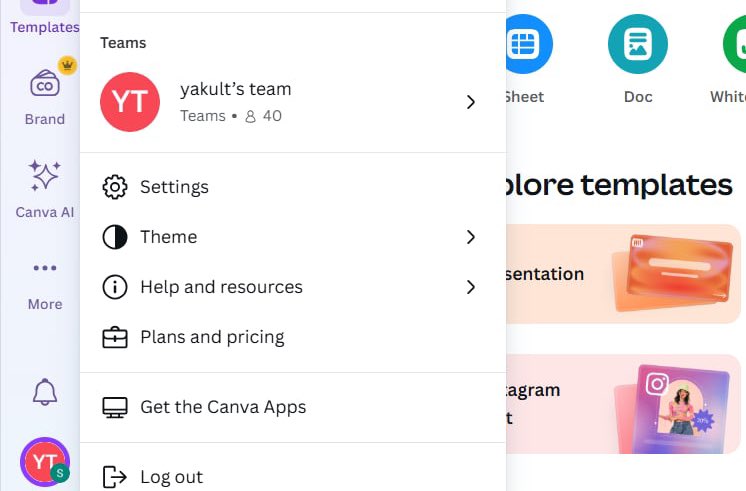Select yakult's team name
Viewport: 746px width, 491px height.
(236, 89)
